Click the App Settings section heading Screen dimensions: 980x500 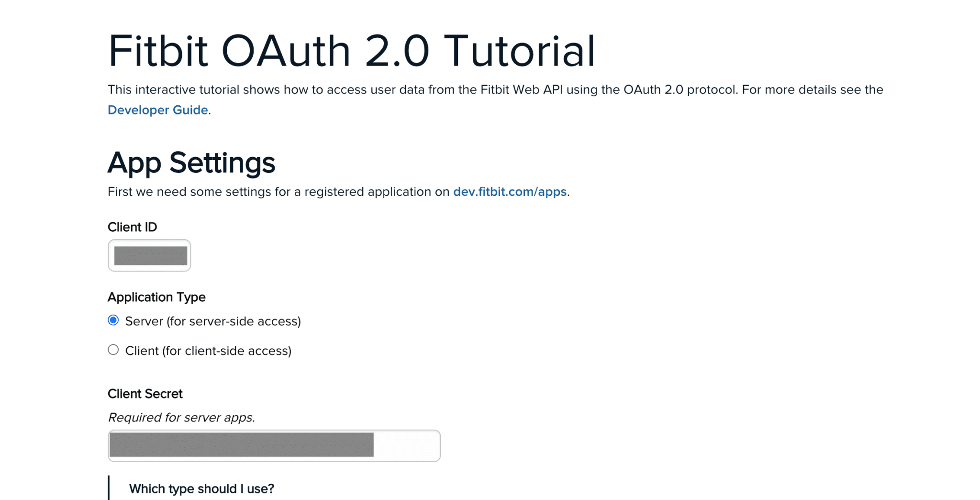[191, 163]
